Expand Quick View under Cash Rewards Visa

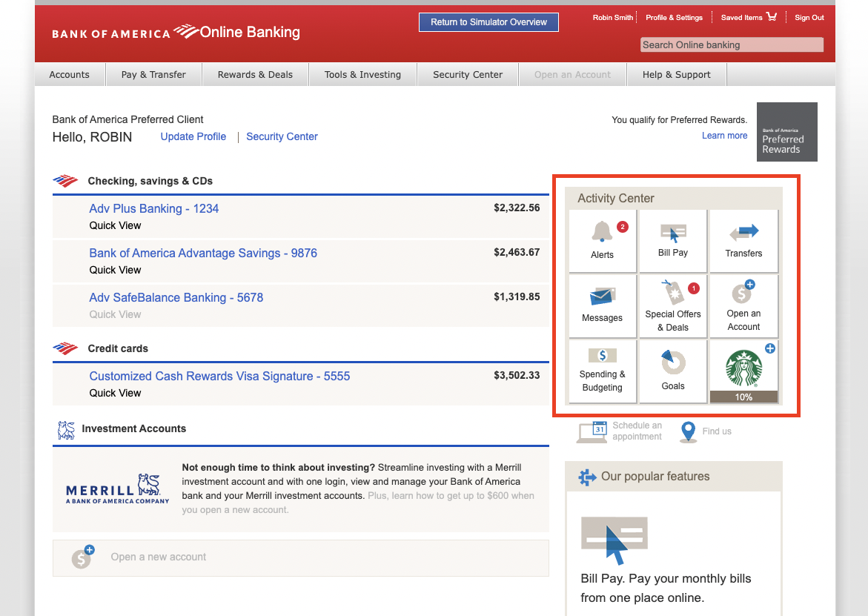(115, 393)
